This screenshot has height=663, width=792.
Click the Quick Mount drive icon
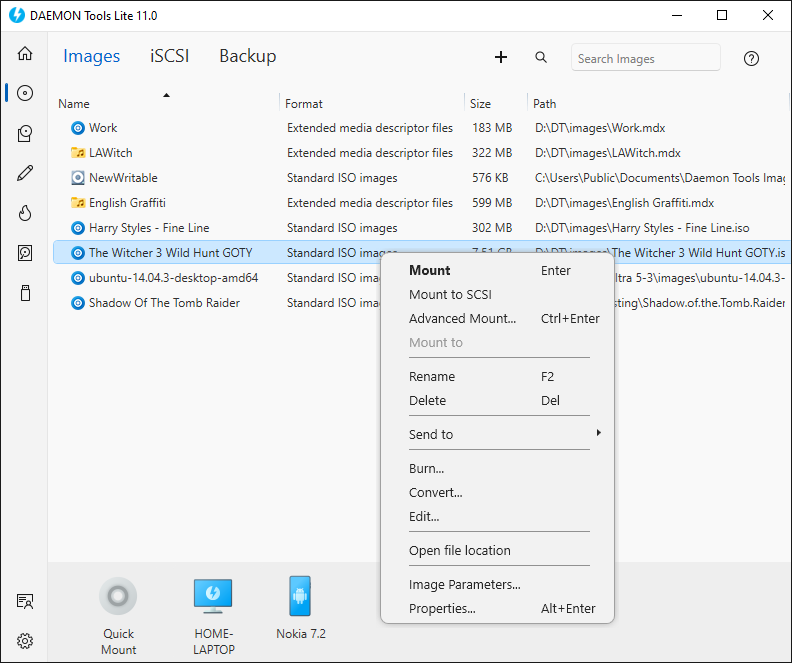click(x=118, y=596)
